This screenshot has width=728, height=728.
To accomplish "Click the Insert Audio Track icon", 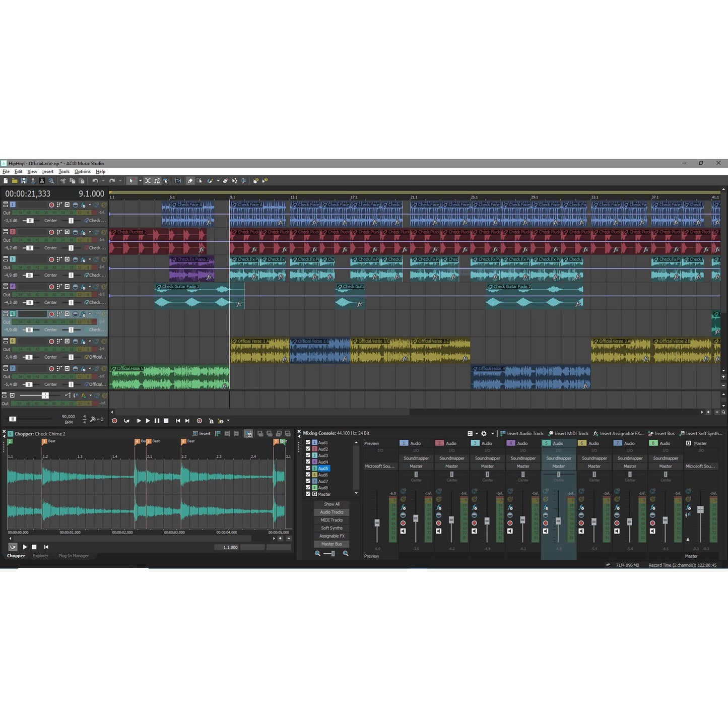I will 522,433.
